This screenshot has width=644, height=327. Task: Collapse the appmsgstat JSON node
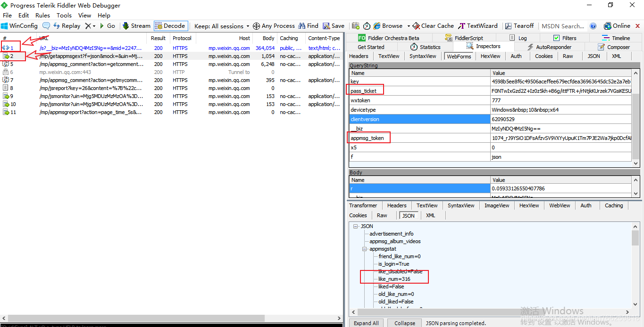coord(364,249)
